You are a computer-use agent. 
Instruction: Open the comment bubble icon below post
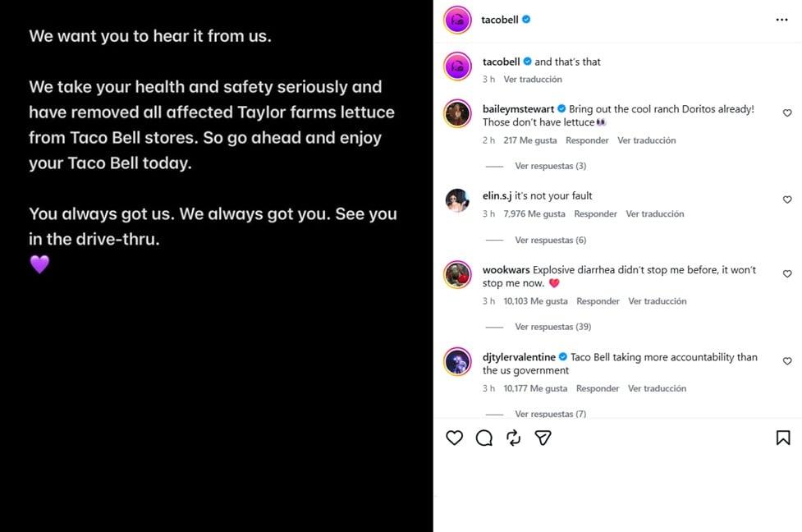click(x=483, y=438)
